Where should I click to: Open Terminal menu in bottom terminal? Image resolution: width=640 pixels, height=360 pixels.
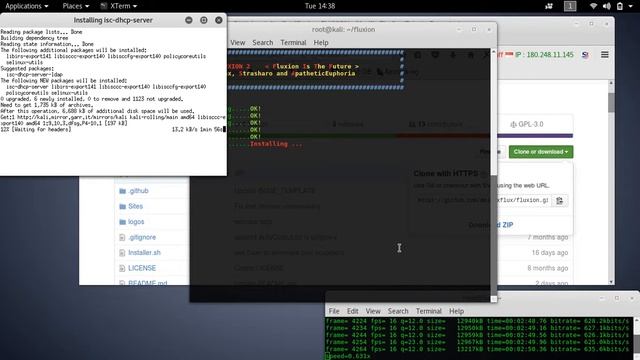pos(429,311)
